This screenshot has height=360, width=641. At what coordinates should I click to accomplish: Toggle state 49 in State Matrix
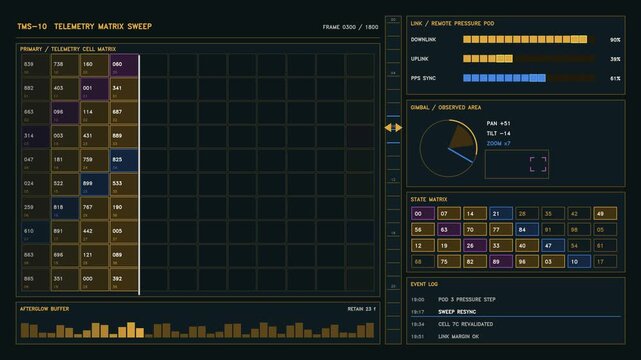(x=605, y=213)
